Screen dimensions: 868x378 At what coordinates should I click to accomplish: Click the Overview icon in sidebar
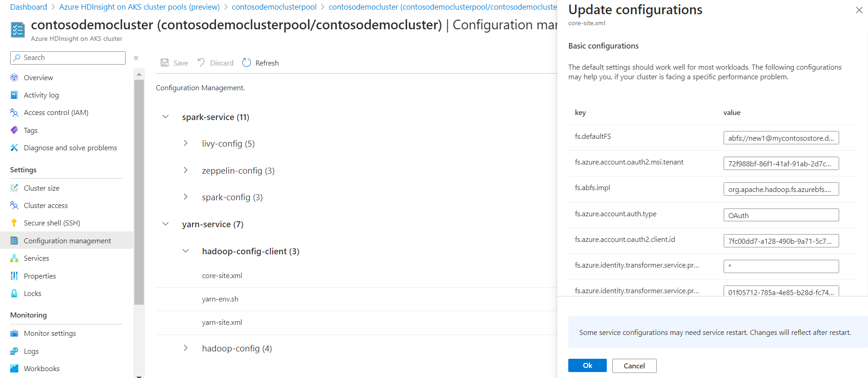click(x=14, y=77)
